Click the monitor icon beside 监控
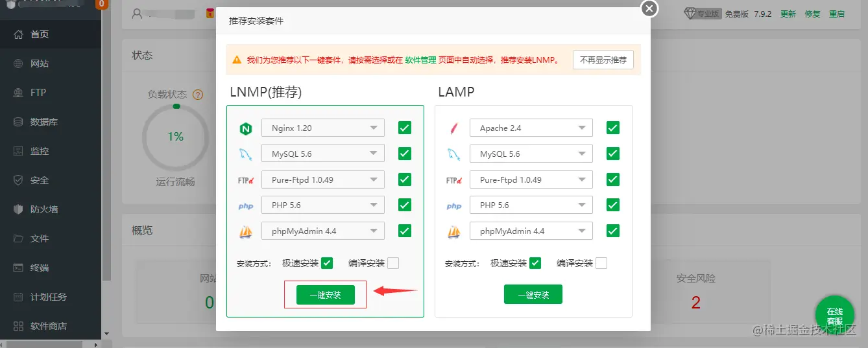868x348 pixels. (19, 151)
